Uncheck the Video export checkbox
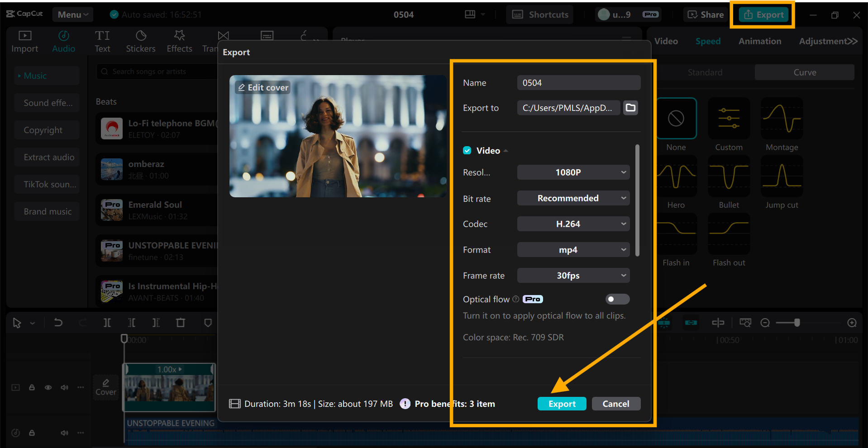The image size is (868, 448). pyautogui.click(x=467, y=151)
